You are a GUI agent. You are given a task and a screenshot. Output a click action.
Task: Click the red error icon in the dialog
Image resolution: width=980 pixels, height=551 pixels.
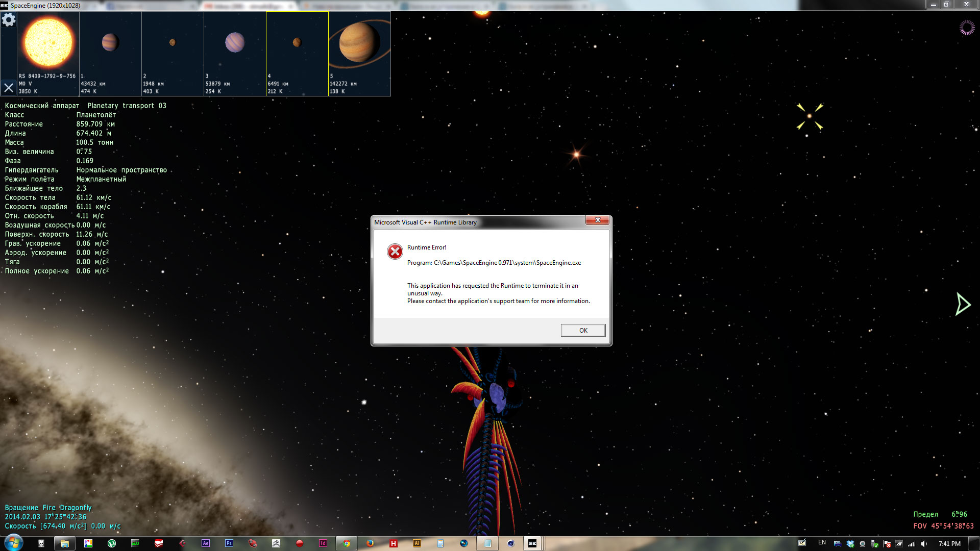395,251
